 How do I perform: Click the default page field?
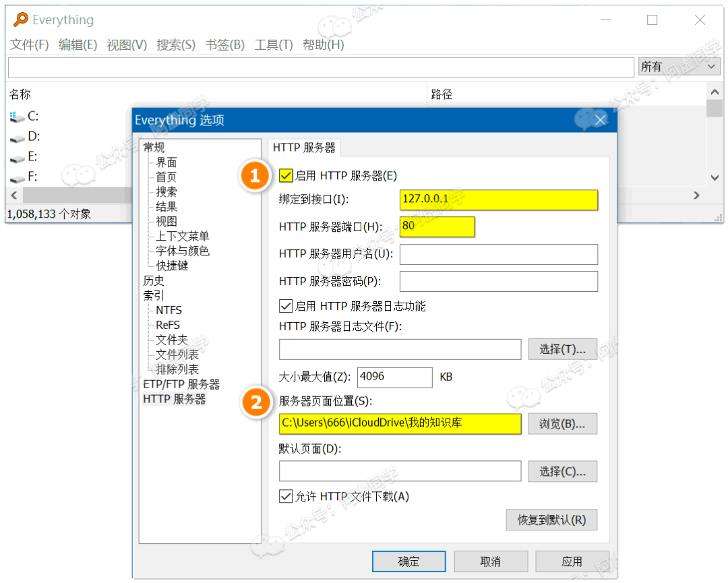(x=400, y=471)
